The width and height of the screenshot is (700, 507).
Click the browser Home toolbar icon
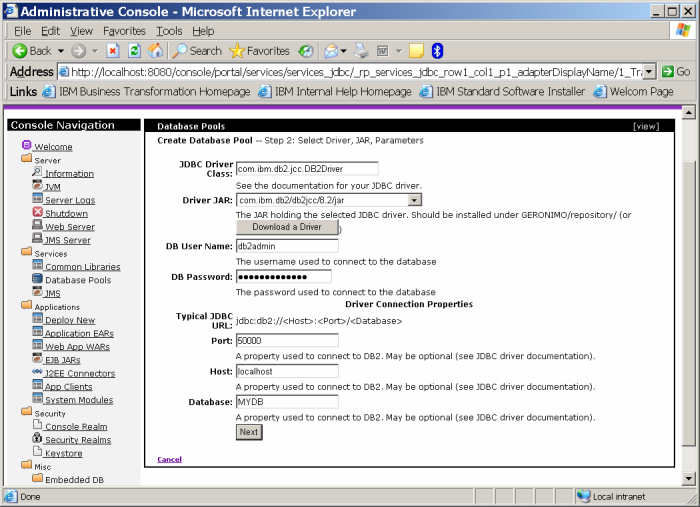(x=155, y=50)
